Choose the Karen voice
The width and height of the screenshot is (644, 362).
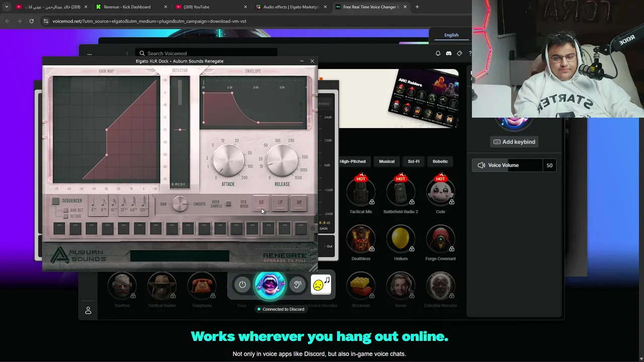[x=400, y=285]
